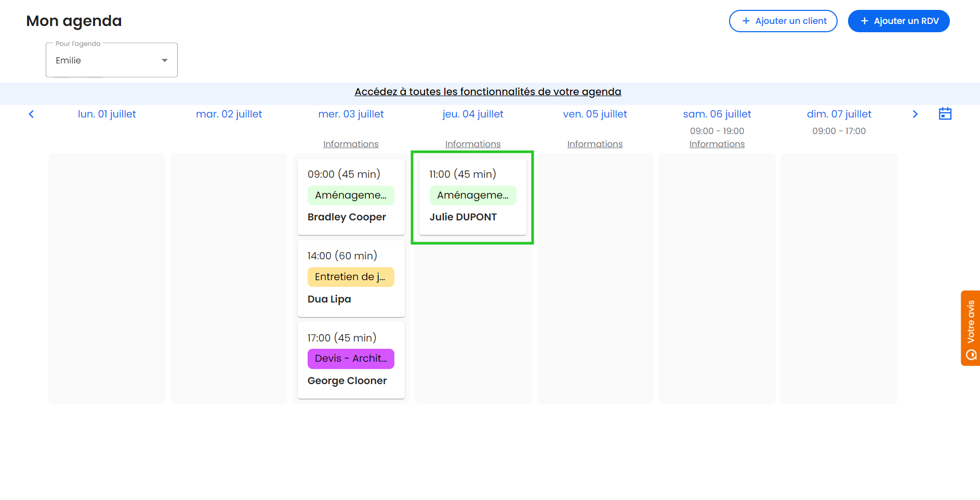Select mer. 03 juillet column header
Viewport: 980px width, 500px height.
pyautogui.click(x=351, y=114)
